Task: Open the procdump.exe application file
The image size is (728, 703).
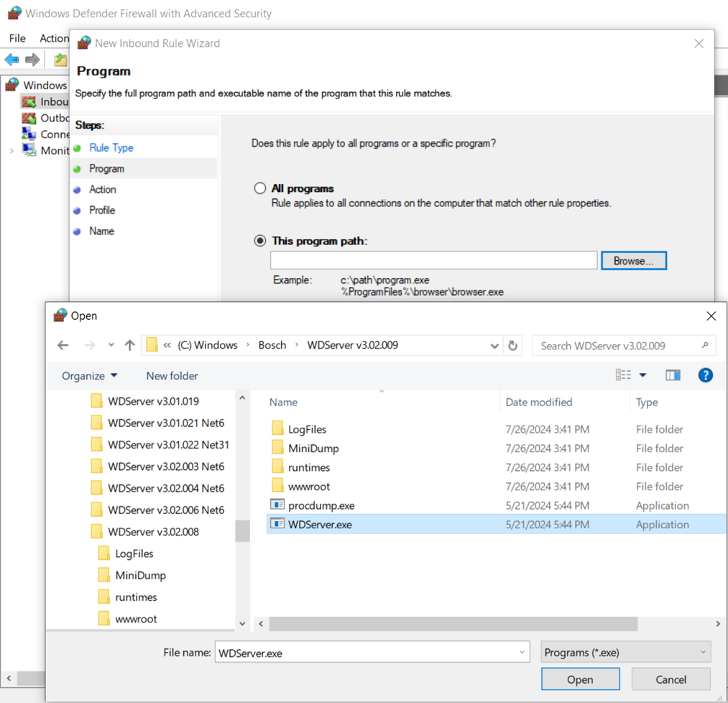Action: click(321, 505)
